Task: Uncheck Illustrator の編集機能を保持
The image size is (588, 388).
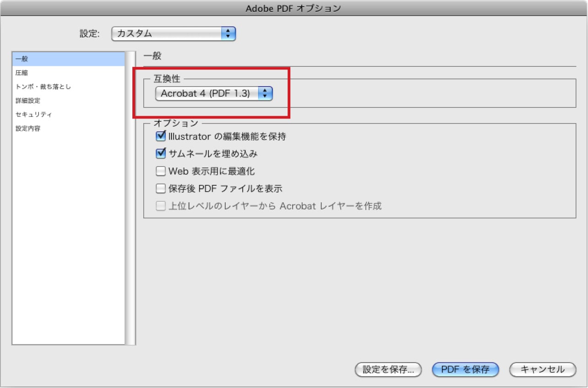Action: click(x=160, y=136)
